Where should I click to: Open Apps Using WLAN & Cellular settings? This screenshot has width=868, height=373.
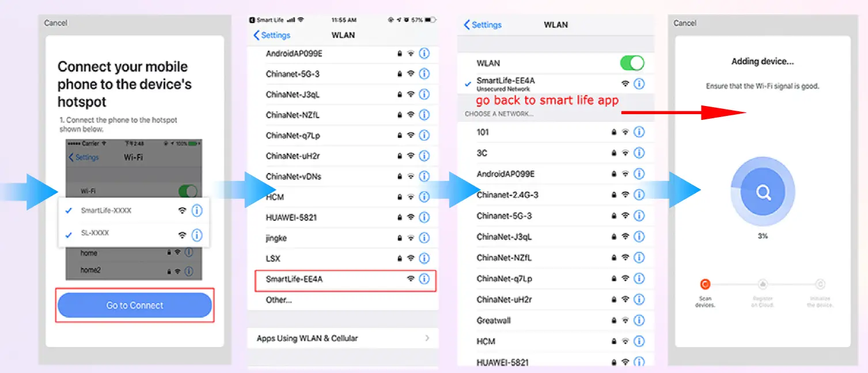[x=343, y=338]
